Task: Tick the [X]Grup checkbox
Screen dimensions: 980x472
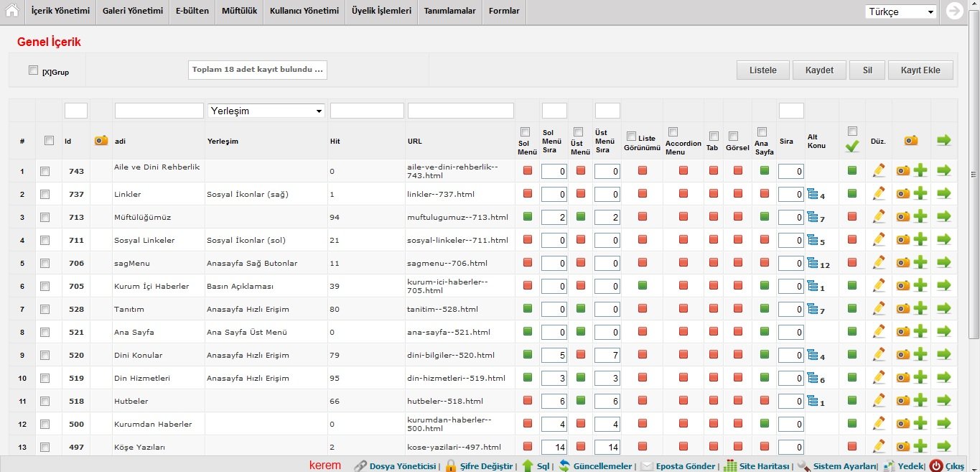Action: [33, 70]
